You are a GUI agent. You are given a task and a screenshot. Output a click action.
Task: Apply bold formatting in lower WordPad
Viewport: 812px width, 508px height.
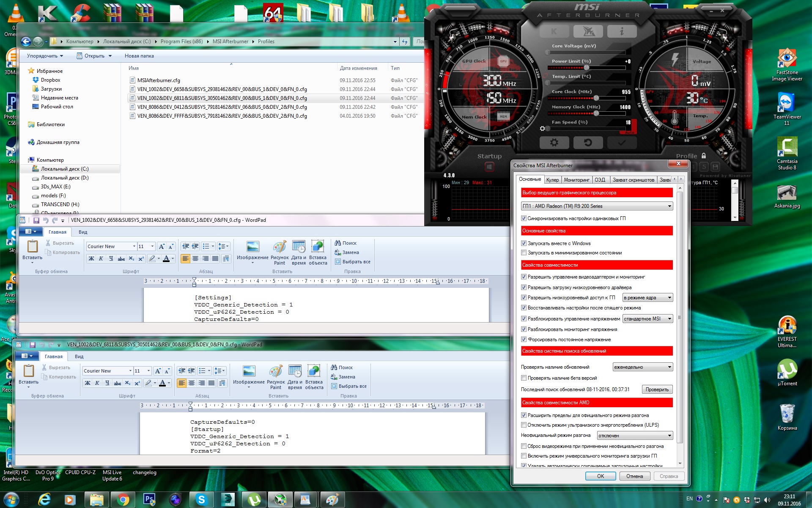(88, 383)
